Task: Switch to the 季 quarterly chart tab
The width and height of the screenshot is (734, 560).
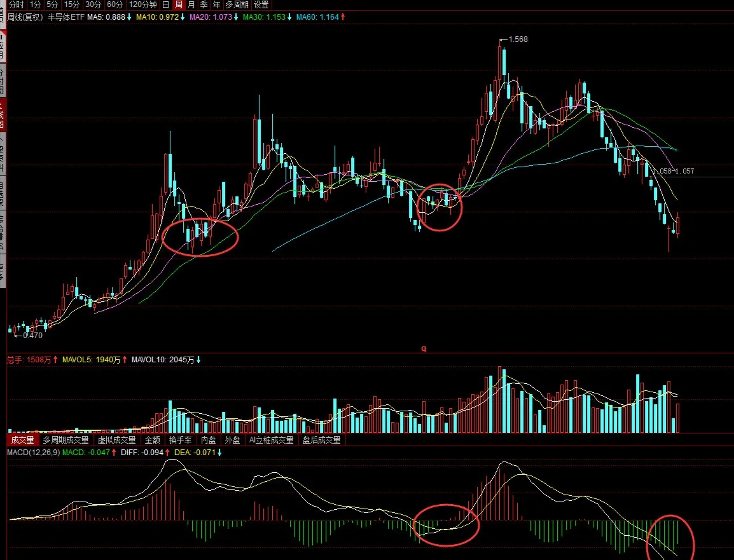Action: [x=204, y=4]
